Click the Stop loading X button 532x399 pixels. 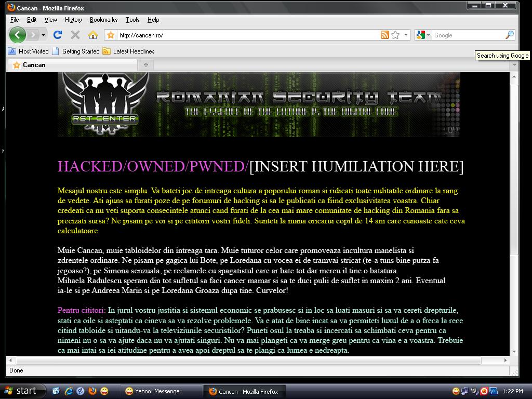point(75,35)
